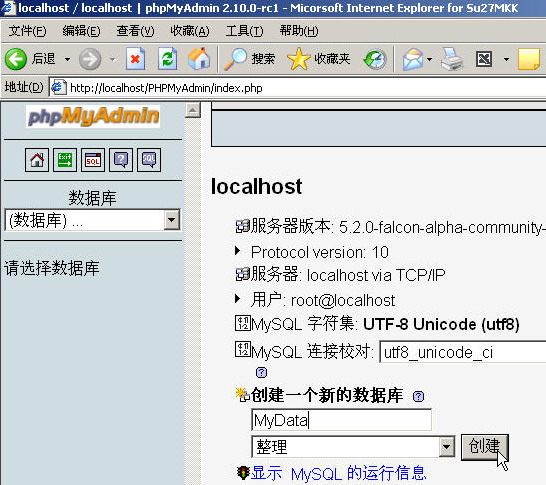The width and height of the screenshot is (546, 485).
Task: Open the 收藏(A) menu
Action: click(190, 31)
